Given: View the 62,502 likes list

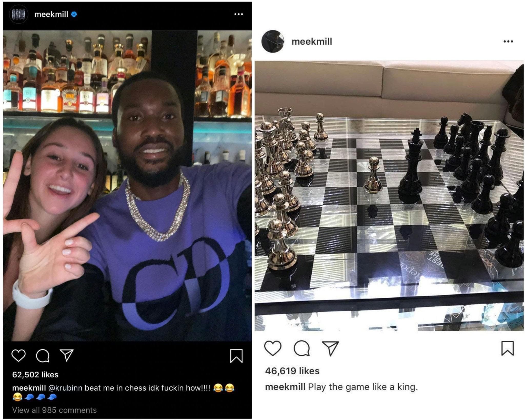Looking at the screenshot, I should click(35, 375).
